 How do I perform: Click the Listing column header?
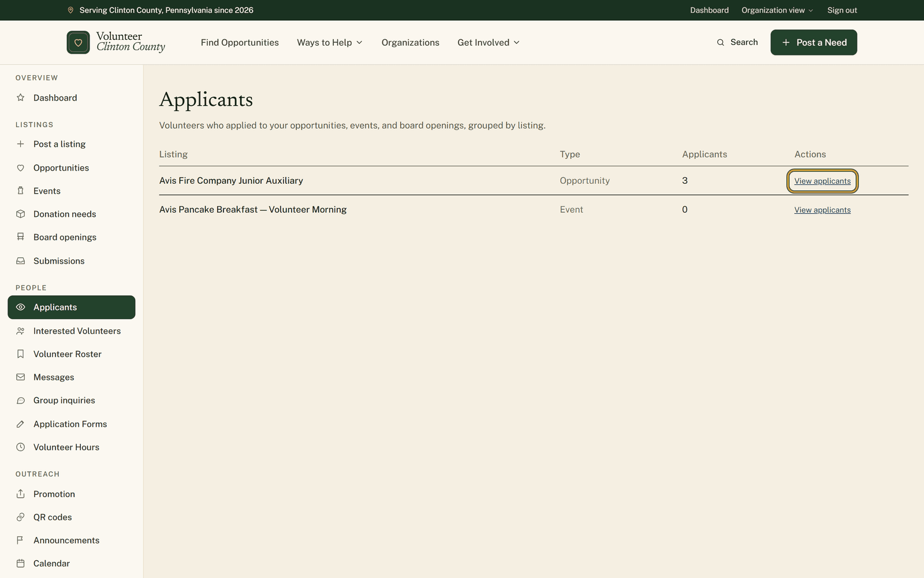tap(173, 154)
